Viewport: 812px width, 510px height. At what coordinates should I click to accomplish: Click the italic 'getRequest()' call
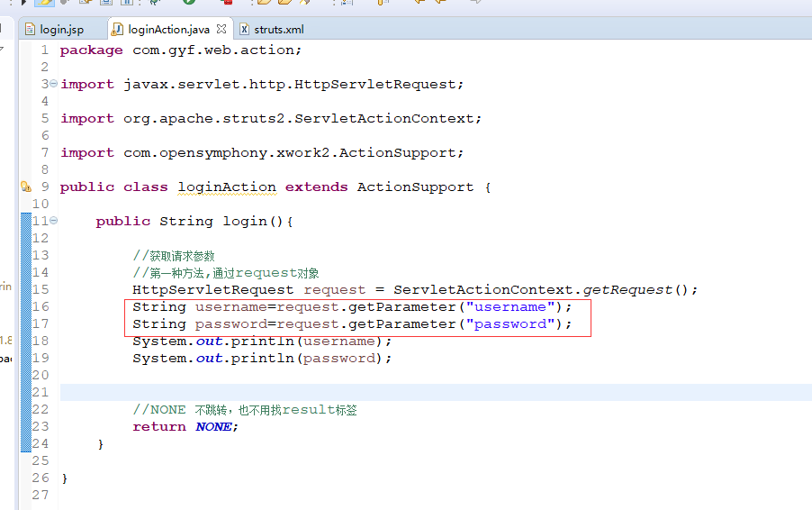point(636,290)
